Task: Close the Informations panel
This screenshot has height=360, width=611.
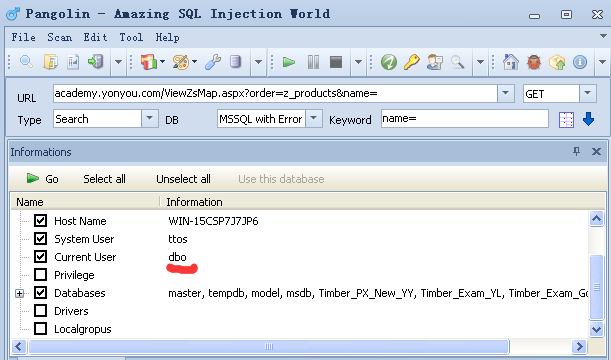Action: tap(596, 151)
